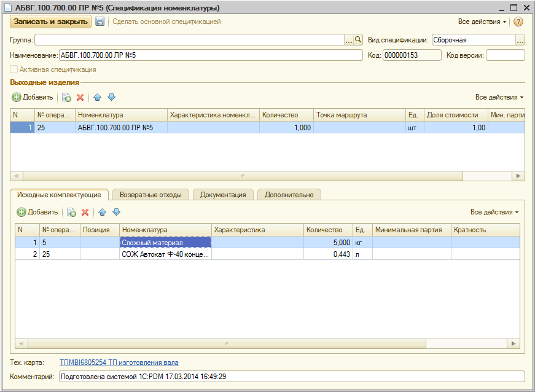Click Сделать основной спецификацией
The height and width of the screenshot is (392, 535).
pos(166,22)
